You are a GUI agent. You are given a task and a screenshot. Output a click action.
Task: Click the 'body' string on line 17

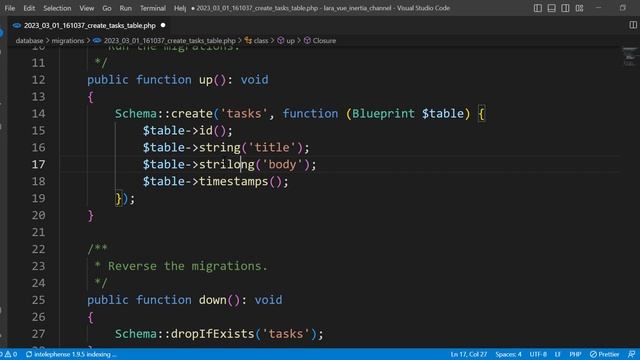[282, 164]
